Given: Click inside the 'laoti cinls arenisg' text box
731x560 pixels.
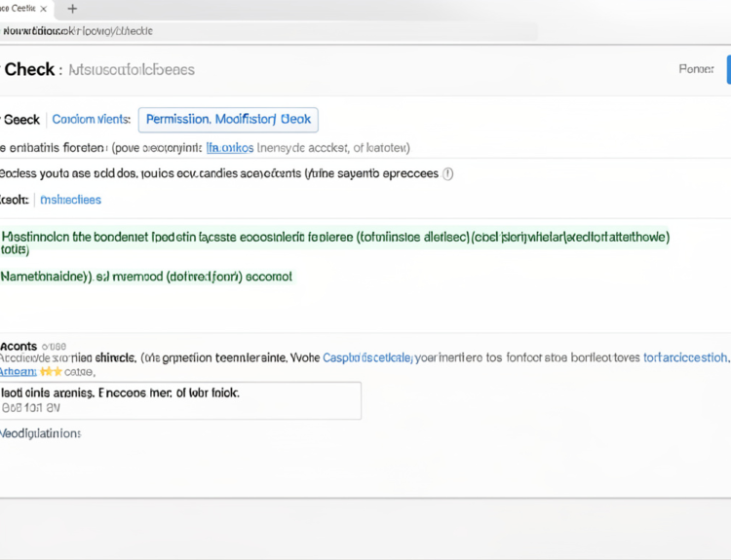Looking at the screenshot, I should 180,400.
